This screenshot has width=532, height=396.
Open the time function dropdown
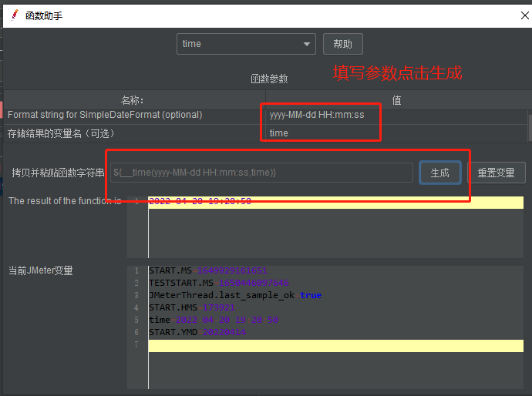click(x=246, y=44)
